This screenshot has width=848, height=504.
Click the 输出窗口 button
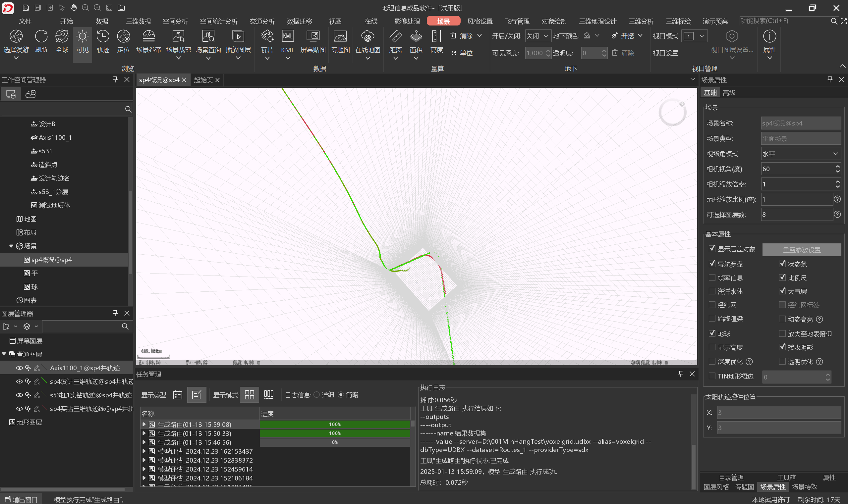point(21,499)
